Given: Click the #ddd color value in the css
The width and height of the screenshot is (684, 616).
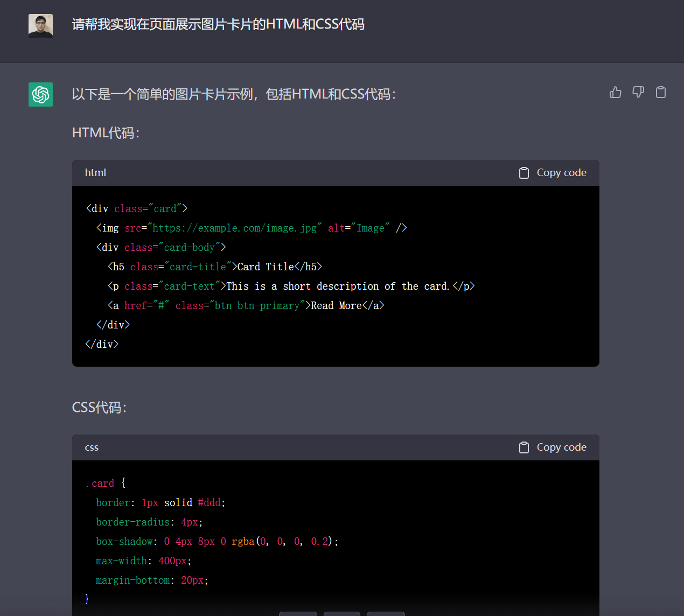Looking at the screenshot, I should (x=209, y=503).
